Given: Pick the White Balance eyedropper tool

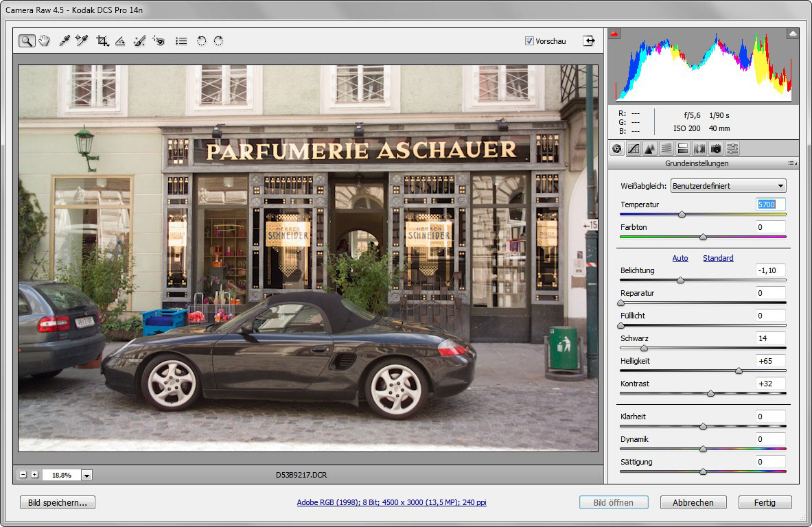Looking at the screenshot, I should pyautogui.click(x=65, y=41).
